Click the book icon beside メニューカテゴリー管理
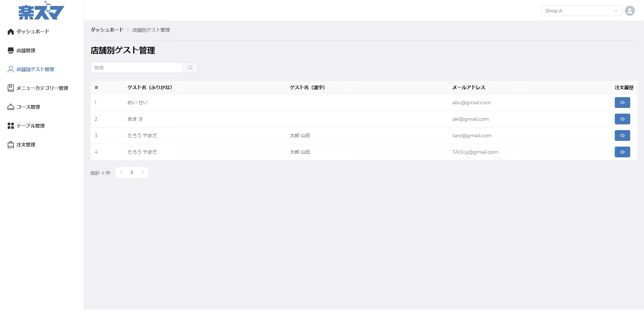The width and height of the screenshot is (644, 310). pyautogui.click(x=11, y=88)
